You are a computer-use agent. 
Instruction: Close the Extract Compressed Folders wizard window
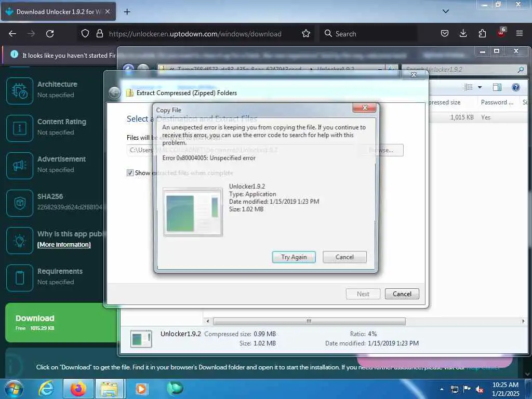(x=413, y=75)
